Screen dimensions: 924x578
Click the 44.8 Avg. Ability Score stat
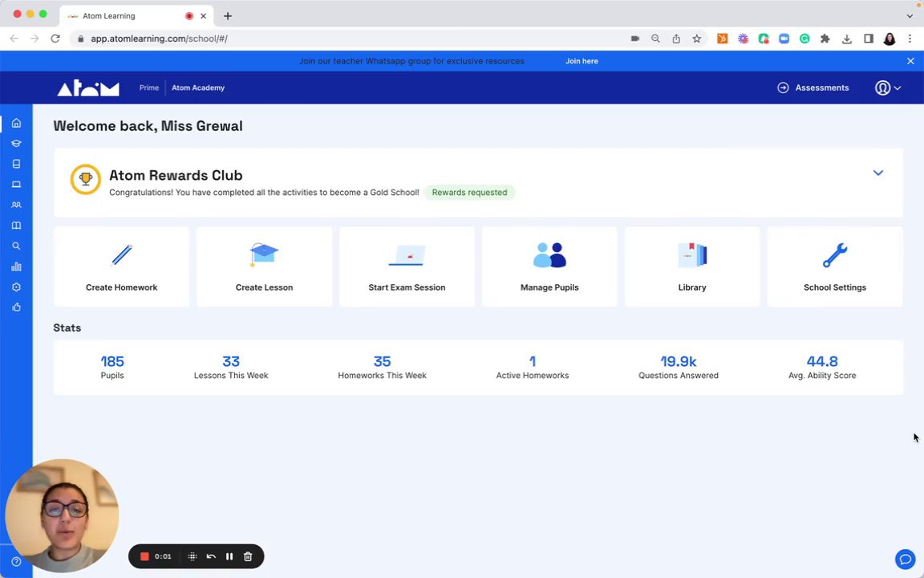tap(822, 367)
